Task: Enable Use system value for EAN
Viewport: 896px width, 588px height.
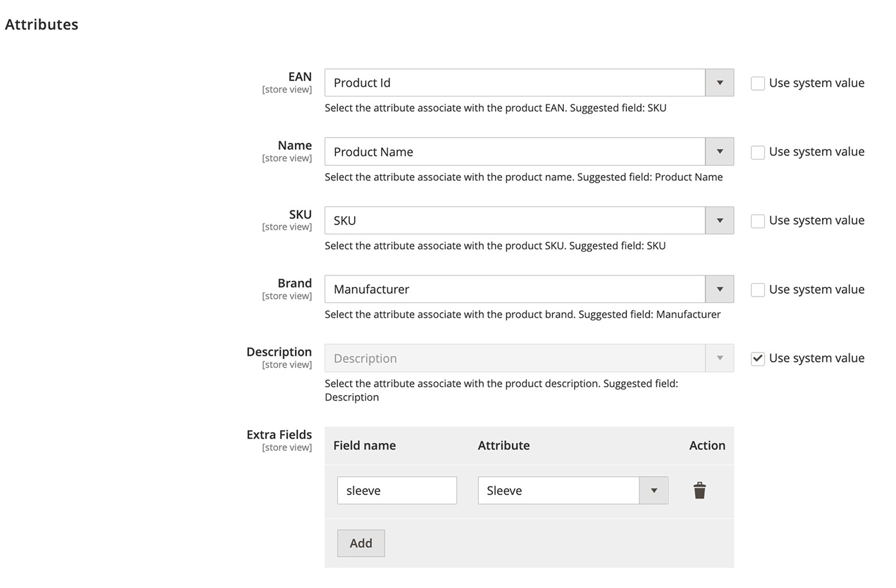Action: (x=758, y=84)
